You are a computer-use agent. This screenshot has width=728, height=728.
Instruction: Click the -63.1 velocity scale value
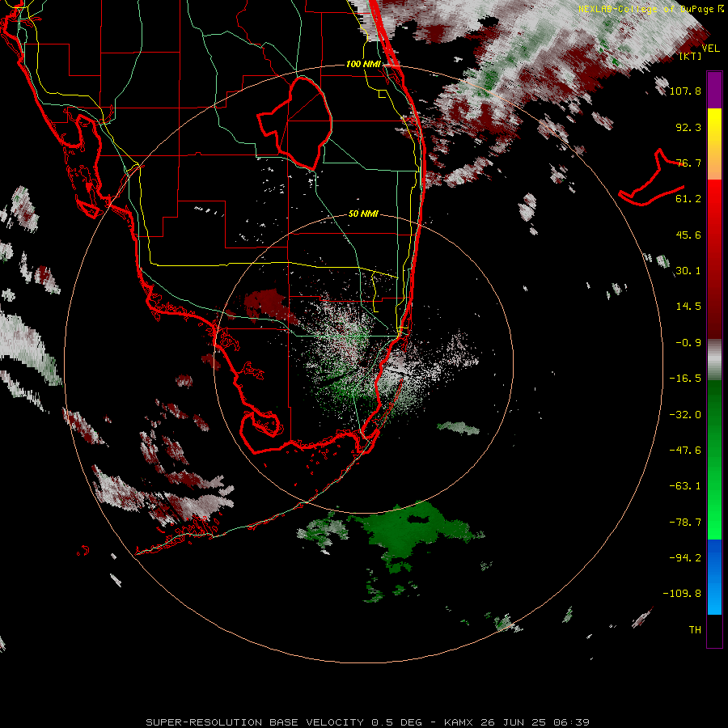point(685,486)
